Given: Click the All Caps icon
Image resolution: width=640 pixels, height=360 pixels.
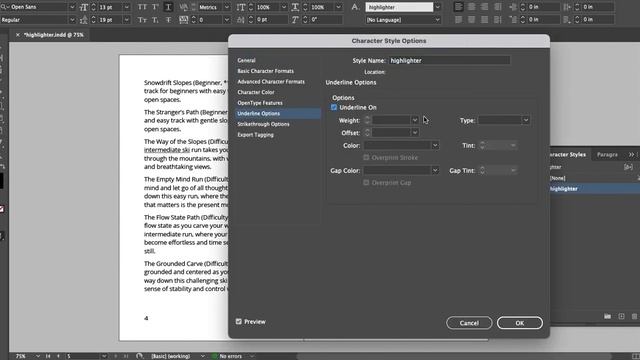Looking at the screenshot, I should [x=142, y=7].
